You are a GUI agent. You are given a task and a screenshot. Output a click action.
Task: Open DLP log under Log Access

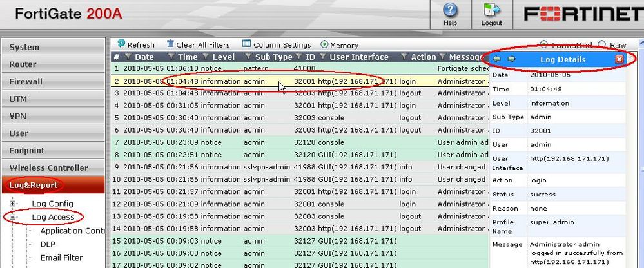click(x=48, y=244)
